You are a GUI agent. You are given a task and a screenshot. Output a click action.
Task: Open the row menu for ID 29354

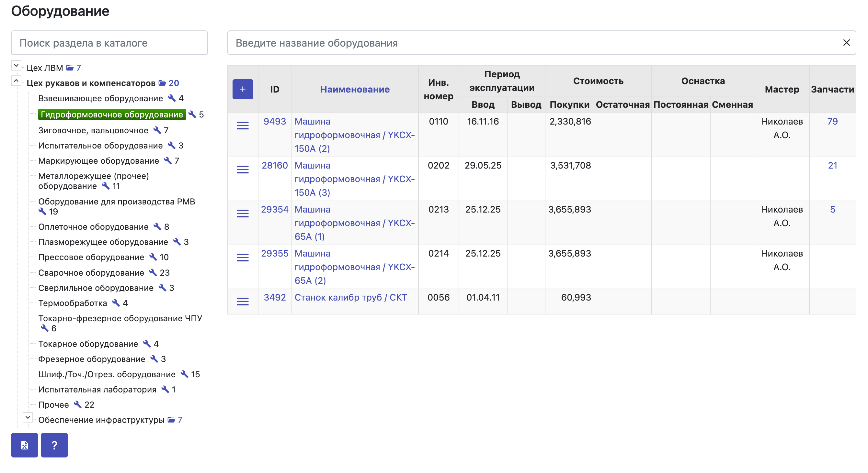click(243, 214)
